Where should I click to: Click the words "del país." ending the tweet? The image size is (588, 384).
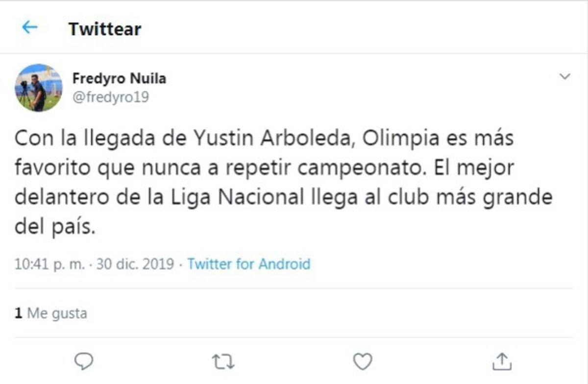[x=54, y=227]
